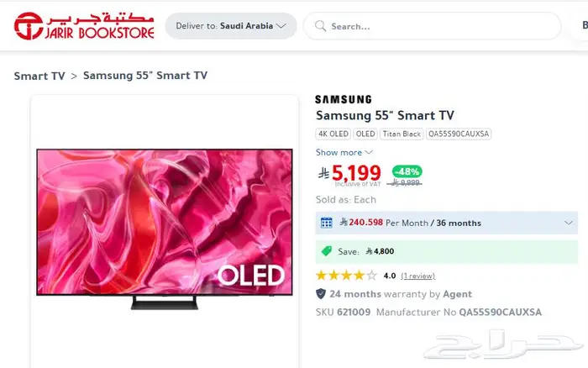Open the 1 review link
This screenshot has height=368, width=588.
(x=417, y=276)
